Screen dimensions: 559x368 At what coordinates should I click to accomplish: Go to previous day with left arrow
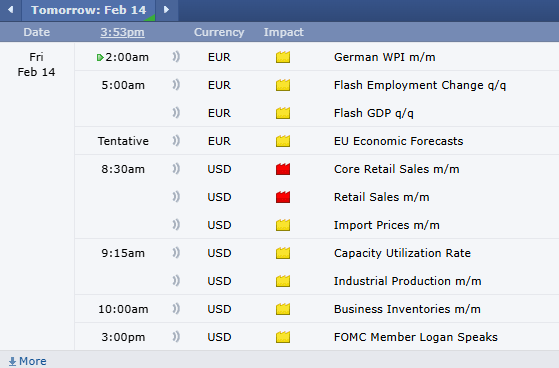coord(11,10)
